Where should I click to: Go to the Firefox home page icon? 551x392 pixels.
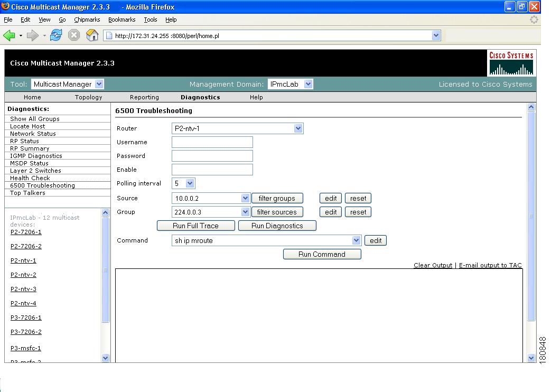pyautogui.click(x=92, y=35)
